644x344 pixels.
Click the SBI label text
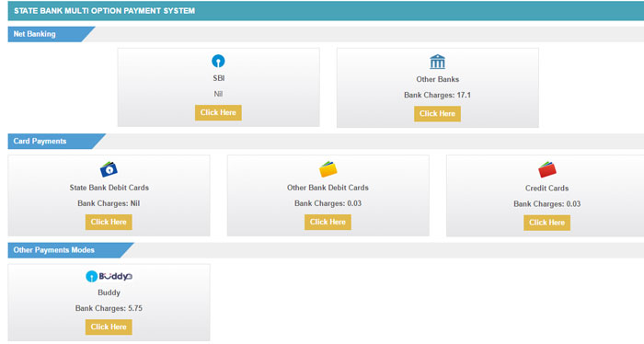(x=219, y=78)
